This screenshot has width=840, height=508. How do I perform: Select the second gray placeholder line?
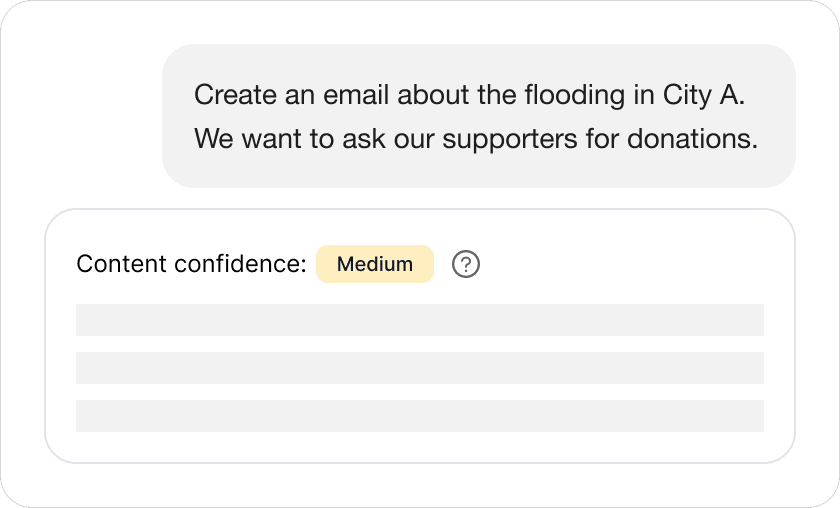[420, 368]
